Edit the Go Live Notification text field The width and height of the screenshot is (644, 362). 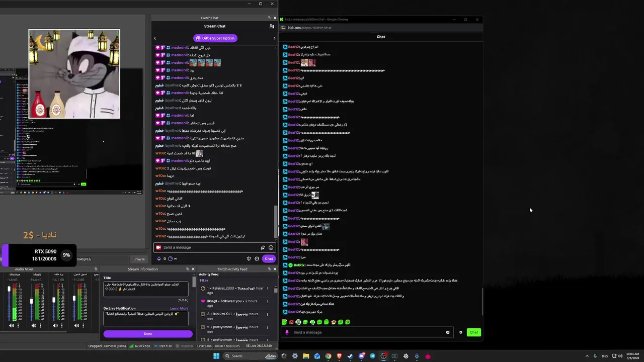146,319
